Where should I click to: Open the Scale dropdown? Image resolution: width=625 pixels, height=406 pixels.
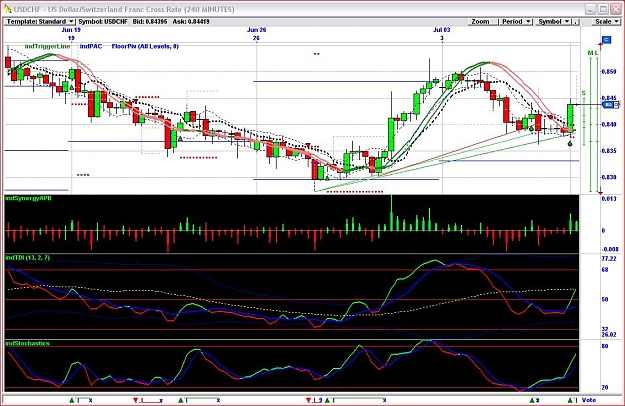click(606, 22)
